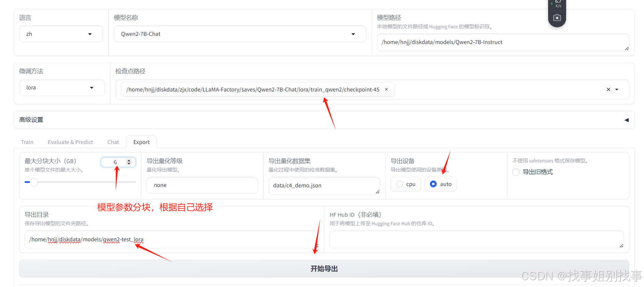The height and width of the screenshot is (287, 644).
Task: Click the 开始导出 start export button
Action: click(324, 269)
